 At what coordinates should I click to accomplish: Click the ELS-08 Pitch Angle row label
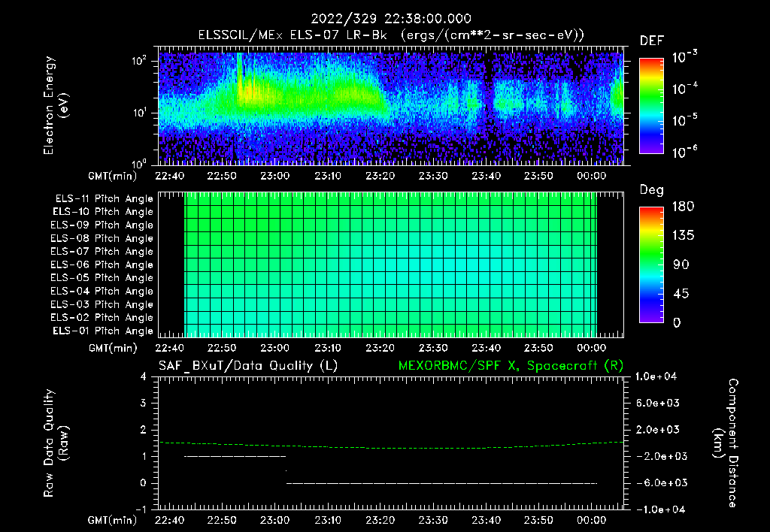(x=102, y=238)
